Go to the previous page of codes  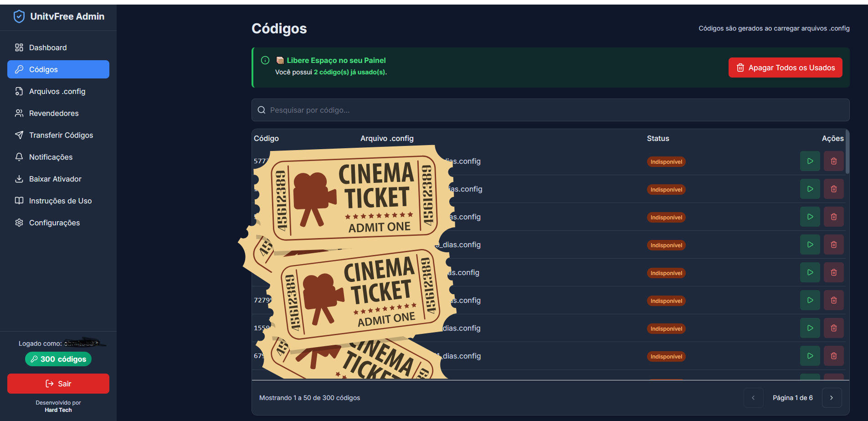[x=753, y=398]
